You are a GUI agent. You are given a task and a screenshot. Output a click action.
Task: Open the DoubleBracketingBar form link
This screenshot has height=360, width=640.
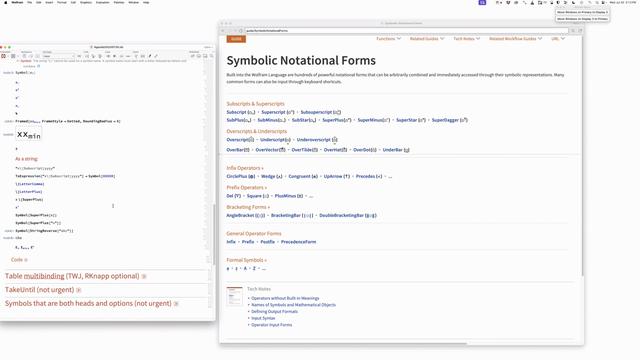pos(348,215)
